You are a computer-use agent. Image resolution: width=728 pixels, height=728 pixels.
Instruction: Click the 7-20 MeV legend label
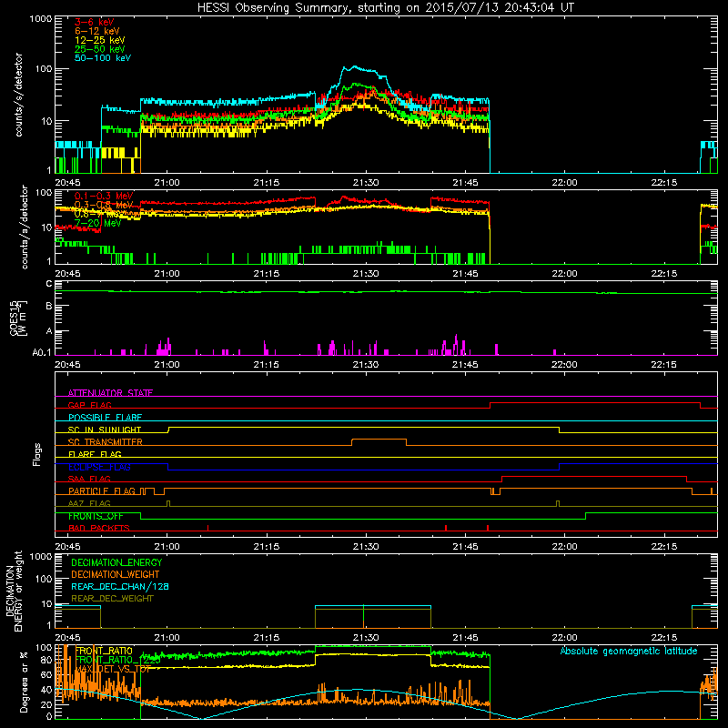coord(97,223)
